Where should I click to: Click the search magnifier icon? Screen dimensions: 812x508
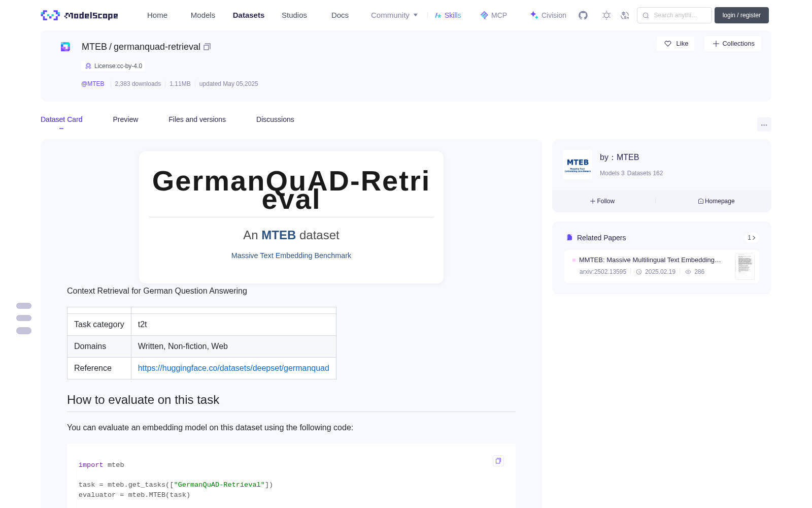646,15
